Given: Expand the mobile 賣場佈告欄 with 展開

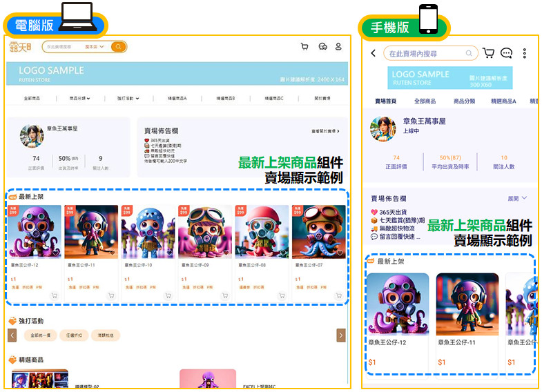Looking at the screenshot, I should 517,198.
